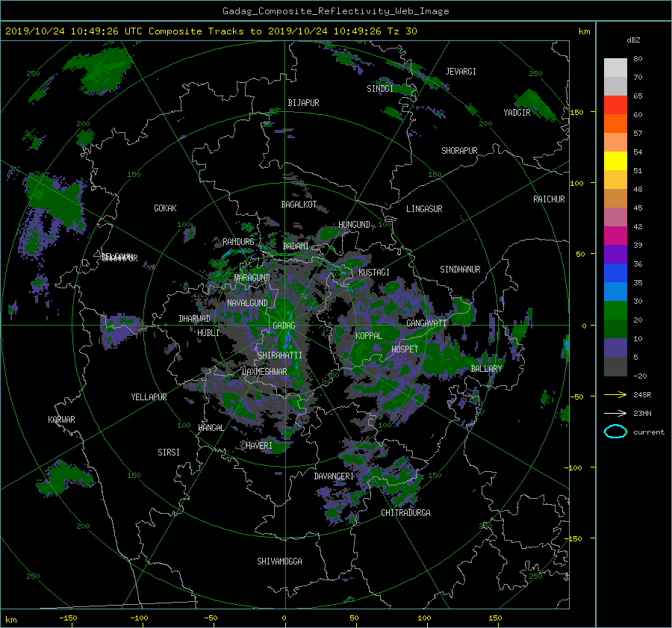Click the magenta 39-42 dBZ swatch
Screen dimensions: 672x628
615,235
